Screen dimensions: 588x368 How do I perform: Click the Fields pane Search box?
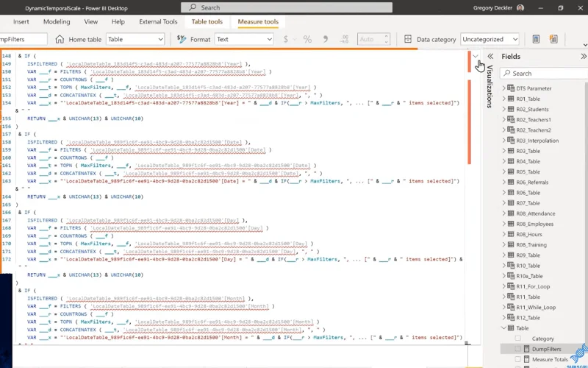point(544,73)
